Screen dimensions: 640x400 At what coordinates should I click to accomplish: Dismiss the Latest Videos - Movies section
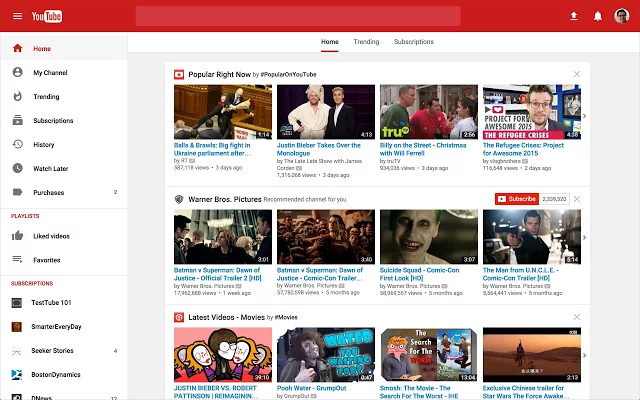(x=576, y=317)
